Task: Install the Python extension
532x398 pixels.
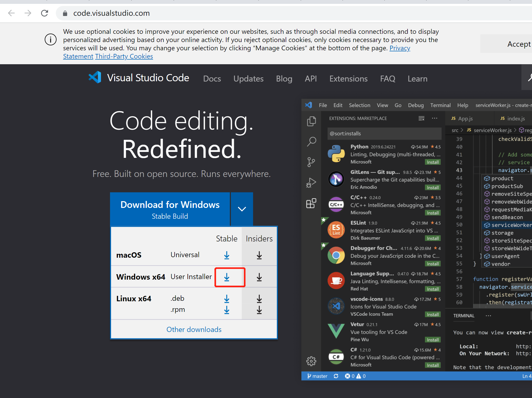Action: 433,162
